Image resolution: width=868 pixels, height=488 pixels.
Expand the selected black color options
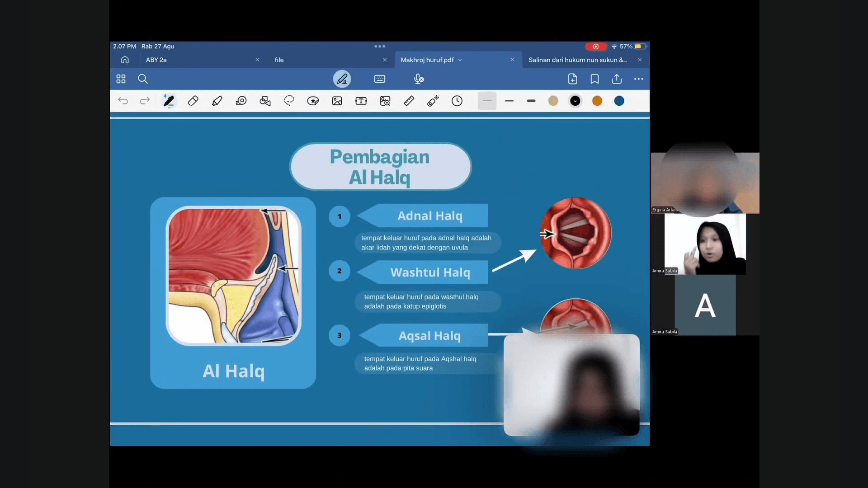click(575, 101)
